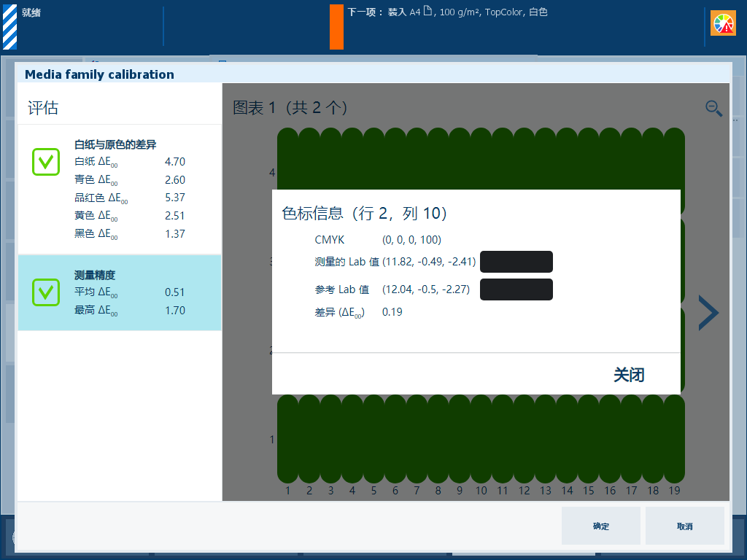The width and height of the screenshot is (747, 560).
Task: Cancel calibration with 取消 button
Action: tap(684, 526)
